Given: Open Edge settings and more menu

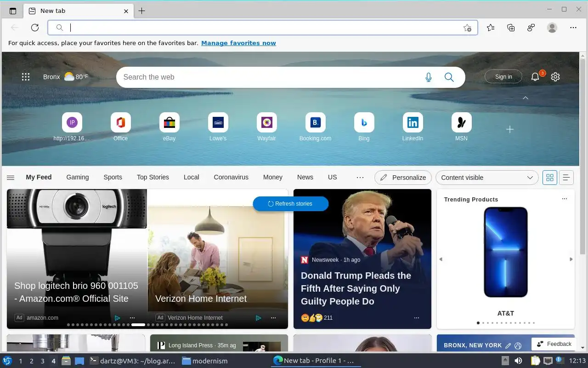Looking at the screenshot, I should click(x=573, y=28).
